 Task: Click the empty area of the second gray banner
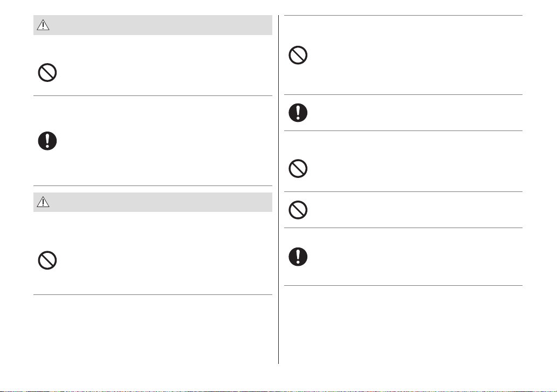160,202
